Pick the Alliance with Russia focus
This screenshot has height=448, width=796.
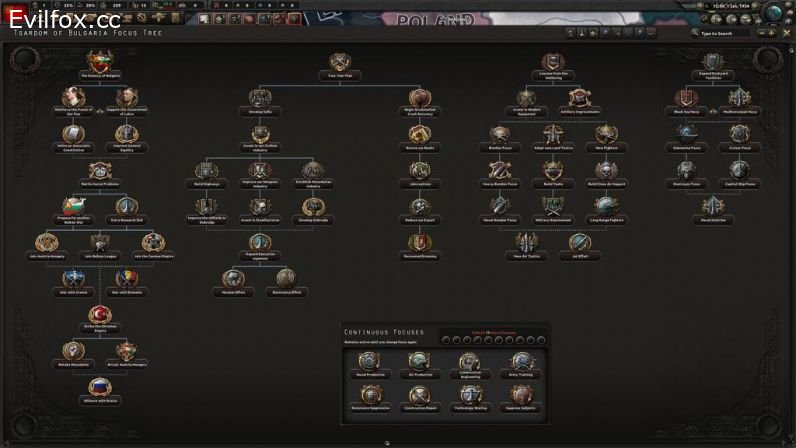99,386
